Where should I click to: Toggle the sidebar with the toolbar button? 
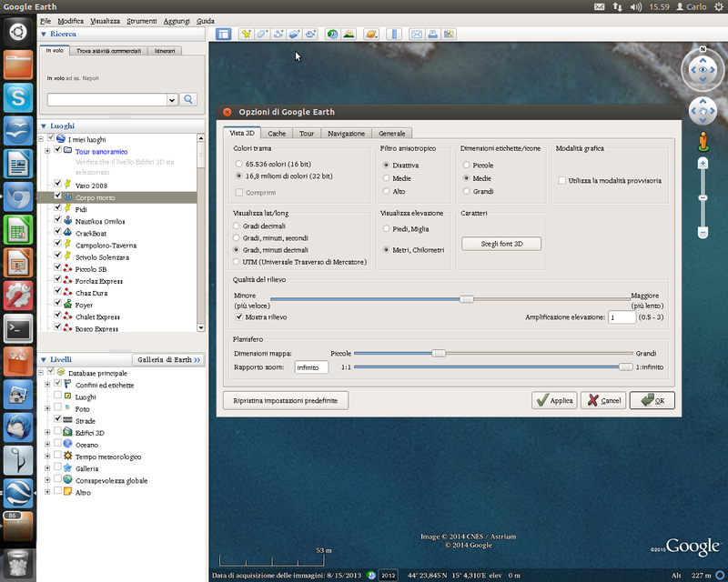[223, 34]
